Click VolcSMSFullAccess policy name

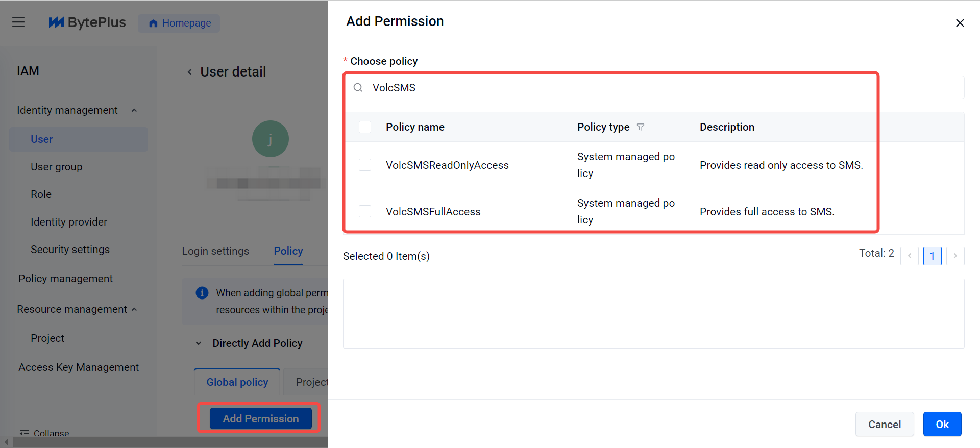(x=433, y=212)
